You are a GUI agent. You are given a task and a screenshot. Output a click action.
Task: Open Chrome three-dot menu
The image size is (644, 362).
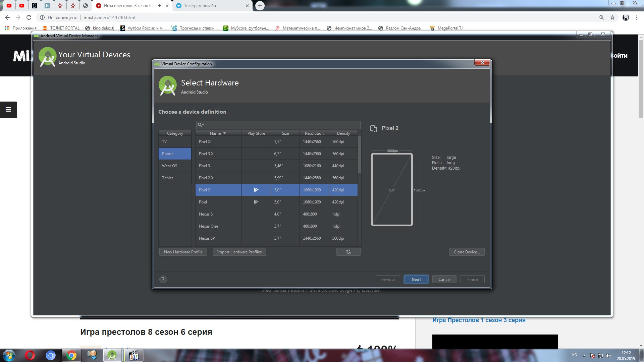tap(637, 17)
